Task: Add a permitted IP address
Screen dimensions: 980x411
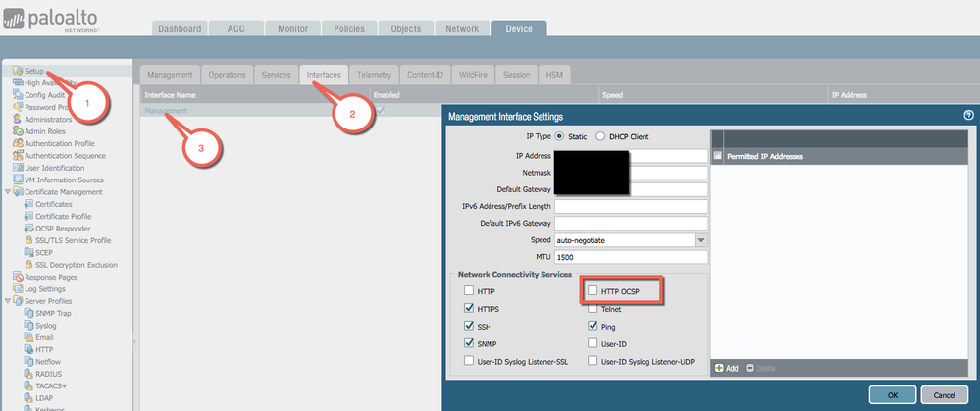Action: pos(726,369)
